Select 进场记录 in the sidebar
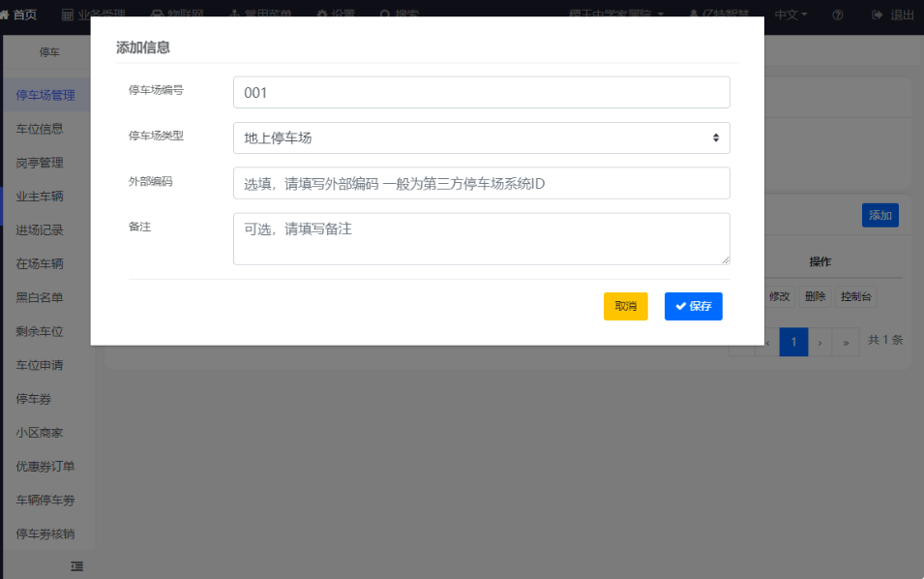 pos(40,230)
